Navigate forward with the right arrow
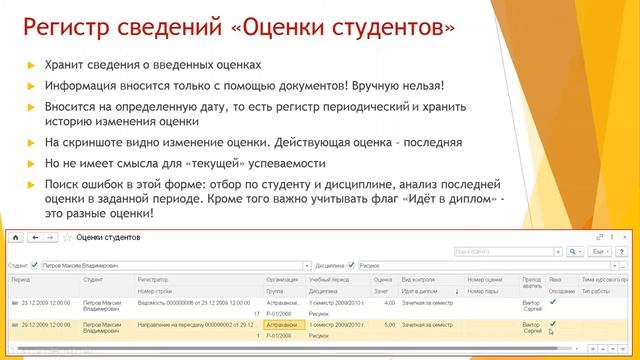Image resolution: width=640 pixels, height=360 pixels. pos(50,237)
